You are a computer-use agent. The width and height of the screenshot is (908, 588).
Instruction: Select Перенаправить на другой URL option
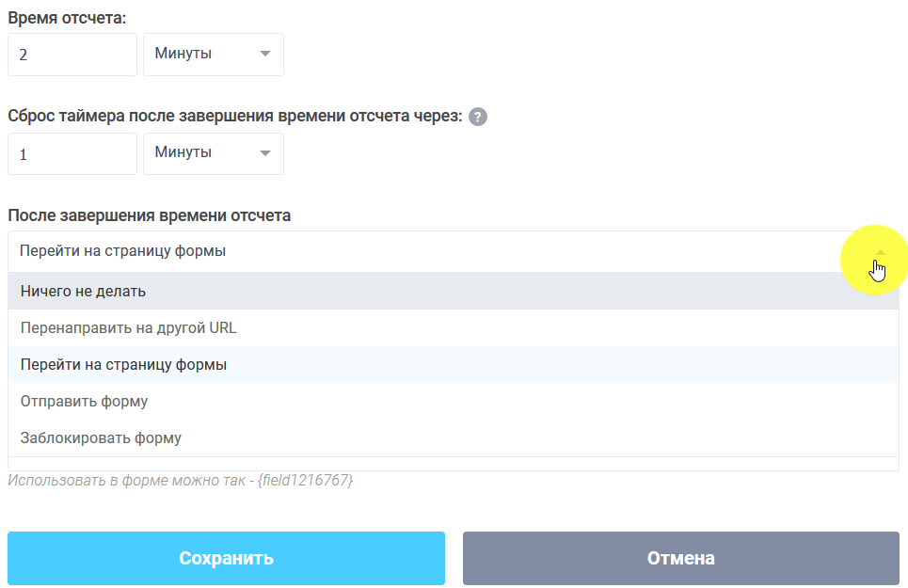(x=127, y=327)
